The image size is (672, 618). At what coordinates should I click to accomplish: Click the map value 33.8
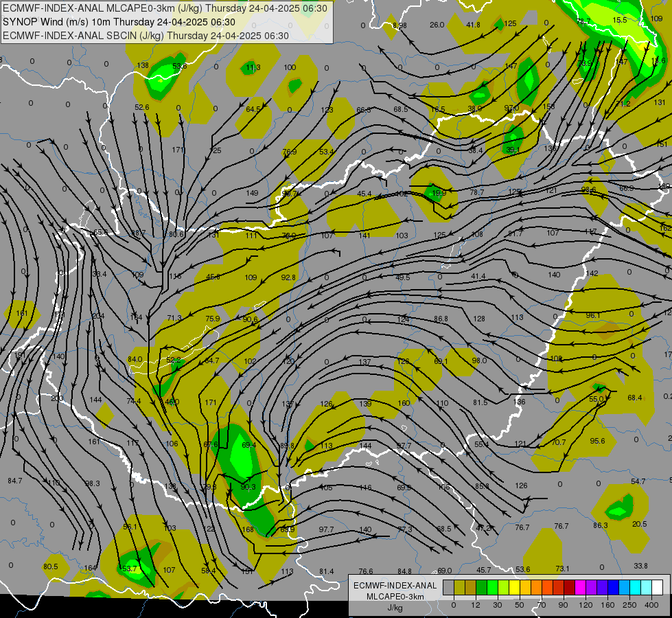640,566
